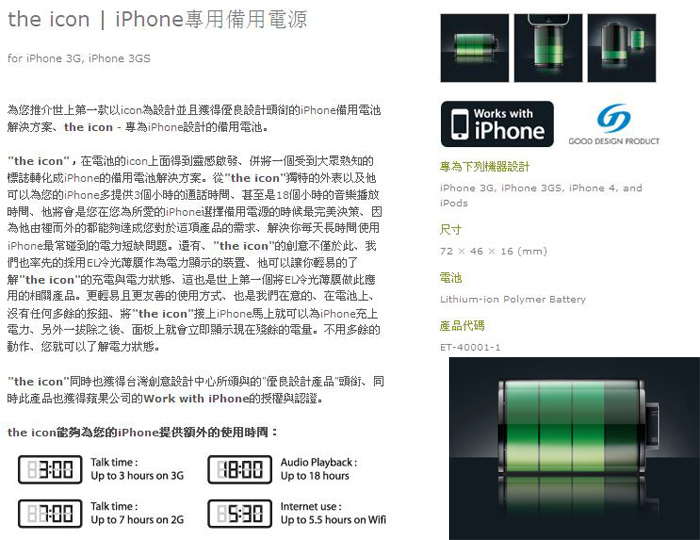Click the 5:30 internet use clock icon
This screenshot has height=540, width=700.
(240, 513)
